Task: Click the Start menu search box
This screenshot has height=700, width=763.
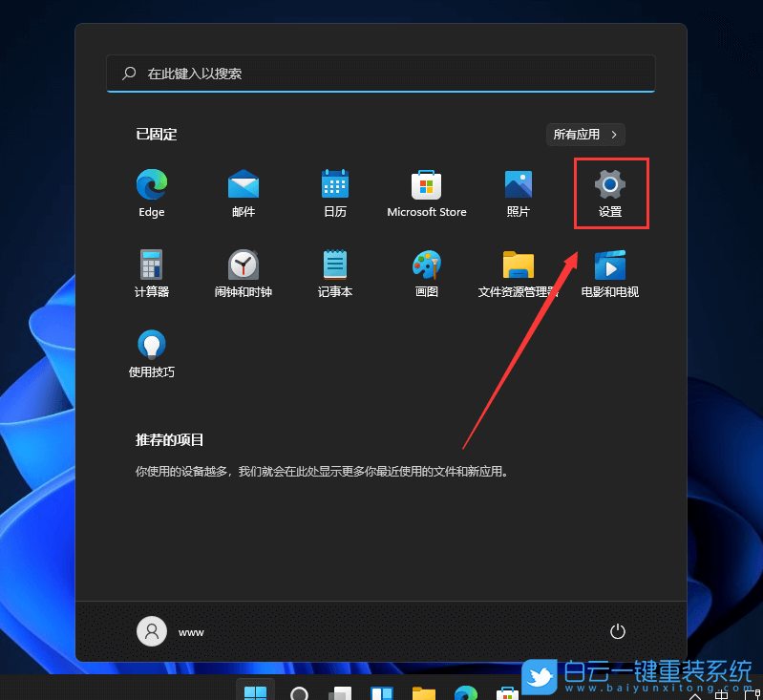Action: click(x=380, y=74)
